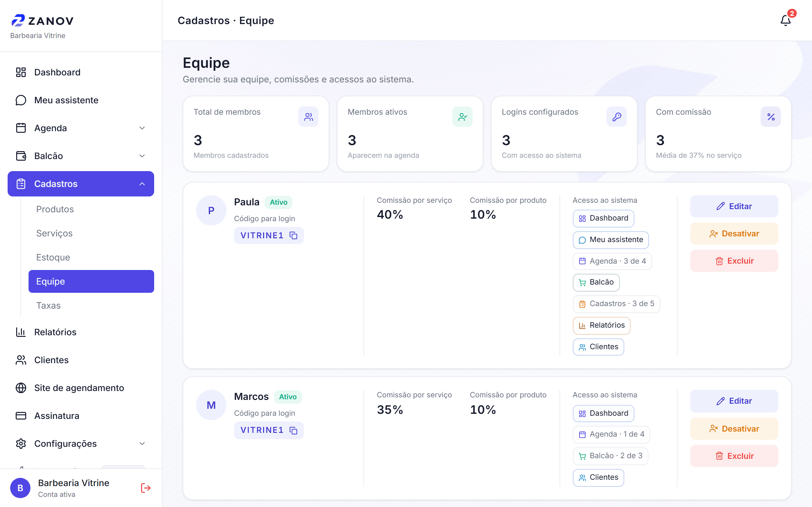Click the Membros ativos user-check icon
Image resolution: width=812 pixels, height=507 pixels.
[x=462, y=117]
